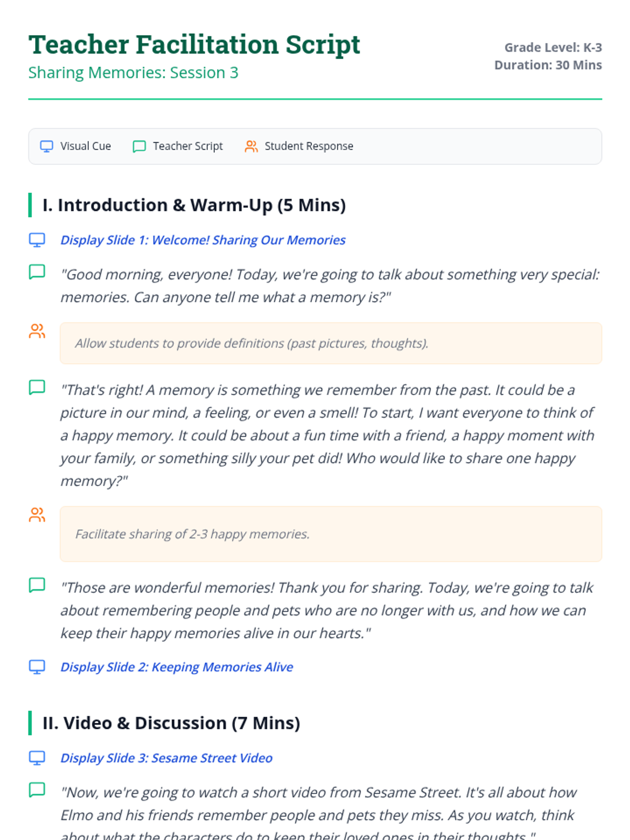The width and height of the screenshot is (630, 840).
Task: Click the speech bubble icon beside "Those are wonderful memories!"
Action: 37,585
